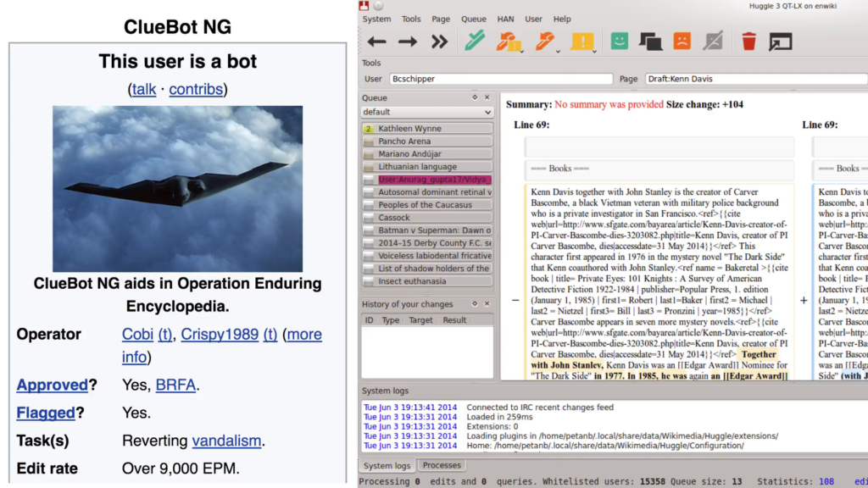This screenshot has height=488, width=868.
Task: Click the open in browser icon
Action: [x=781, y=42]
